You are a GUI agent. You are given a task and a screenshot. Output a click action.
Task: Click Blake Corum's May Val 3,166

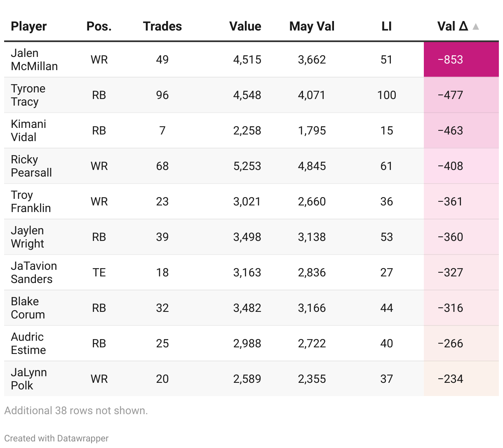pos(312,308)
